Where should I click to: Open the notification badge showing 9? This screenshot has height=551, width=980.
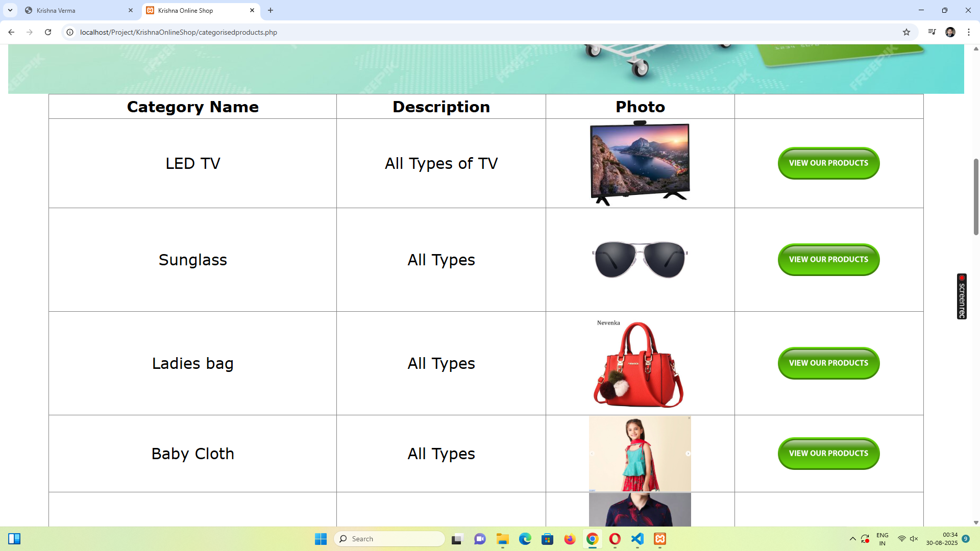[x=966, y=539]
